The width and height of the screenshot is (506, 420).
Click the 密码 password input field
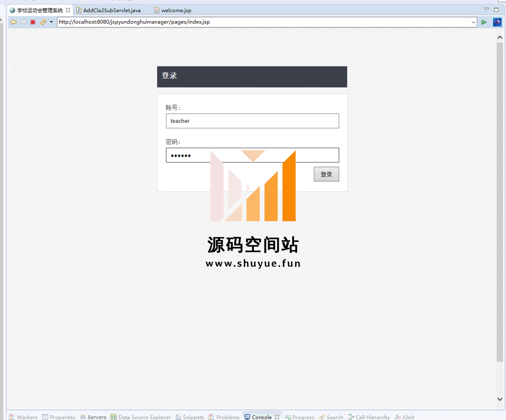252,155
